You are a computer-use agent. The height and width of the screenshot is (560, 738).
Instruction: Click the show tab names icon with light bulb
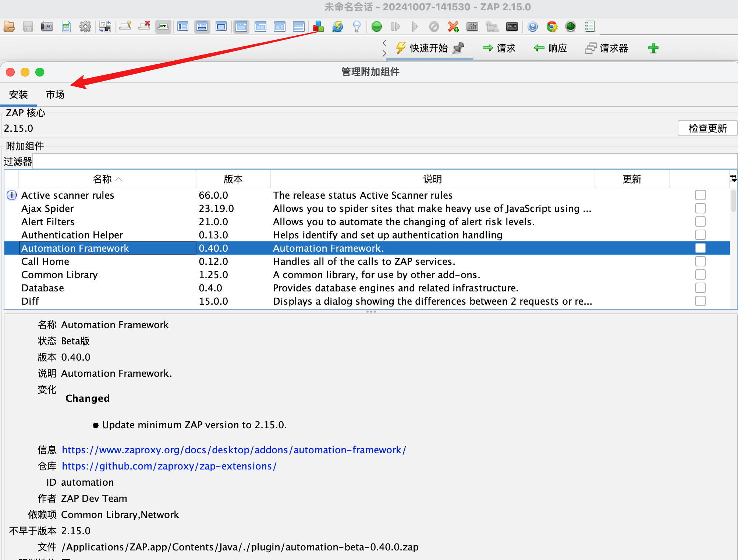125,26
